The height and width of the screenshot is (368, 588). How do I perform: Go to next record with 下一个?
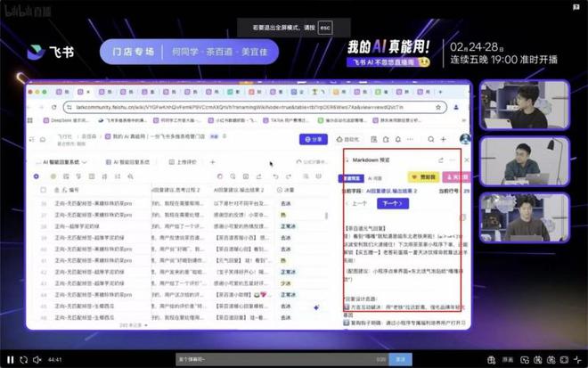point(393,203)
